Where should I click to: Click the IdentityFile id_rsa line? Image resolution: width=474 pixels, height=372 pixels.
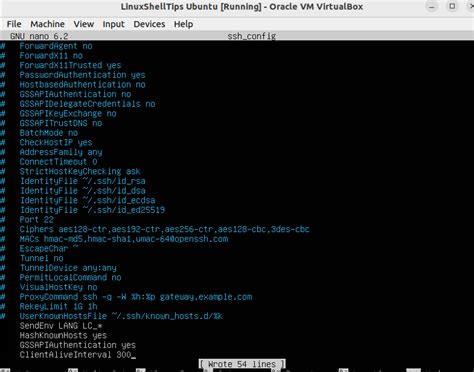83,181
